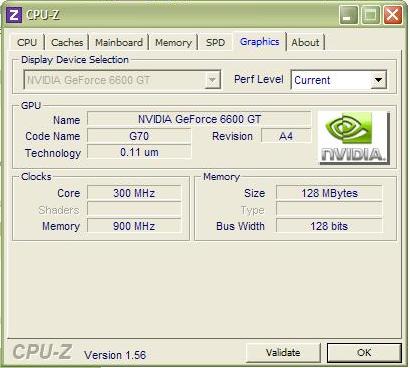
Task: Open the SPD tab
Action: tap(215, 43)
